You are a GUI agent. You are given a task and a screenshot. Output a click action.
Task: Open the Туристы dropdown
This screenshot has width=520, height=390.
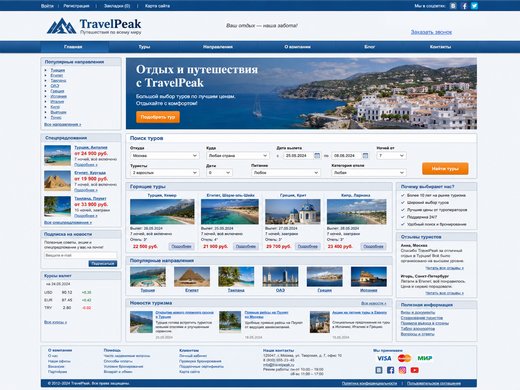(x=165, y=173)
